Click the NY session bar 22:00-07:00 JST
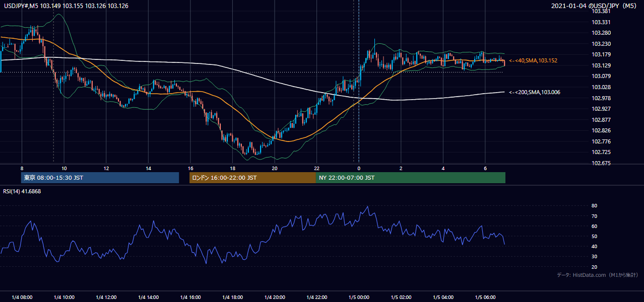The image size is (644, 302). [411, 178]
